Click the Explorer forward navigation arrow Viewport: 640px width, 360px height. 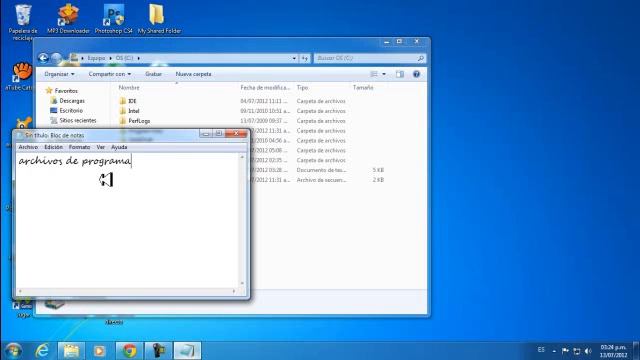click(x=57, y=58)
